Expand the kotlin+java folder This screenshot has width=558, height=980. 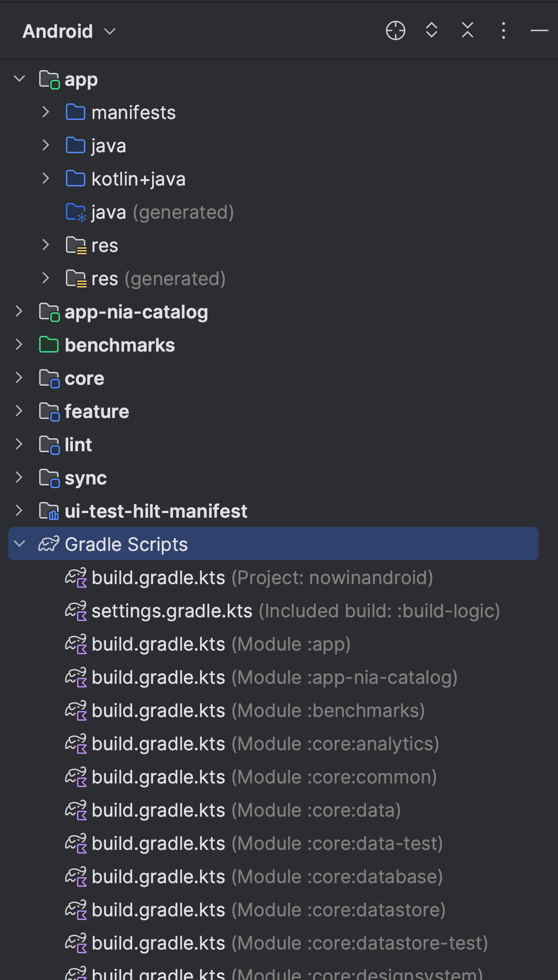pyautogui.click(x=46, y=179)
